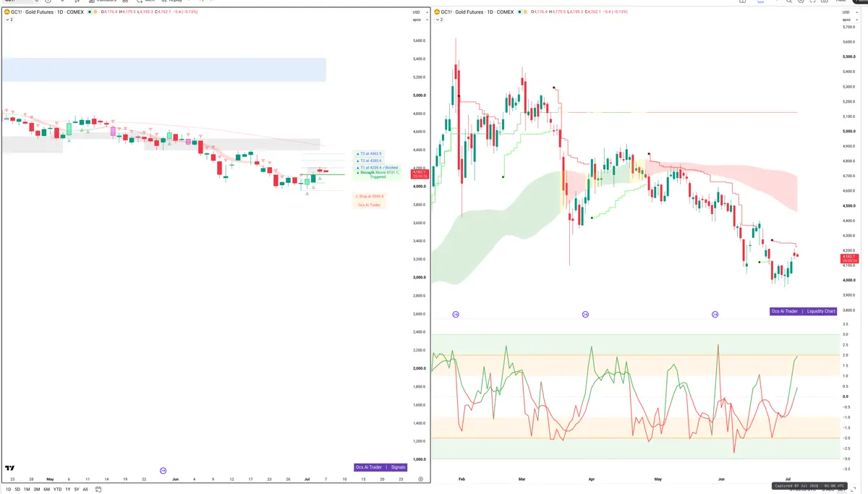
Task: Select the 1M date range button
Action: (27, 489)
